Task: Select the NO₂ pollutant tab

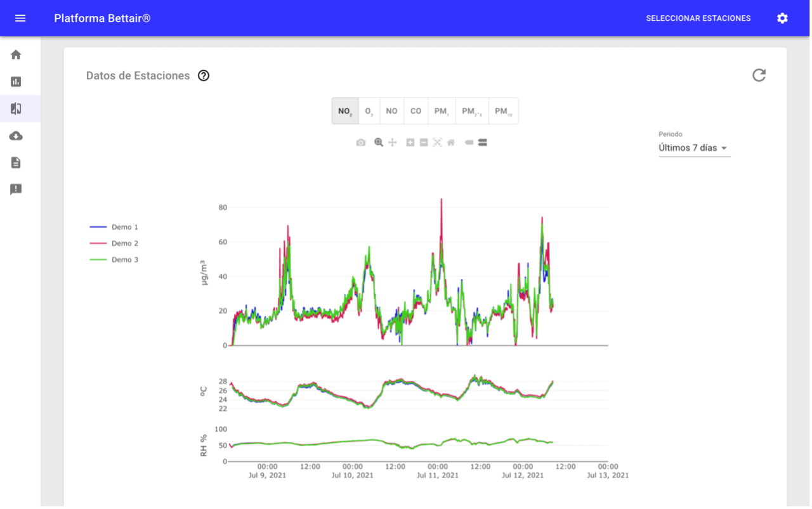Action: coord(345,111)
